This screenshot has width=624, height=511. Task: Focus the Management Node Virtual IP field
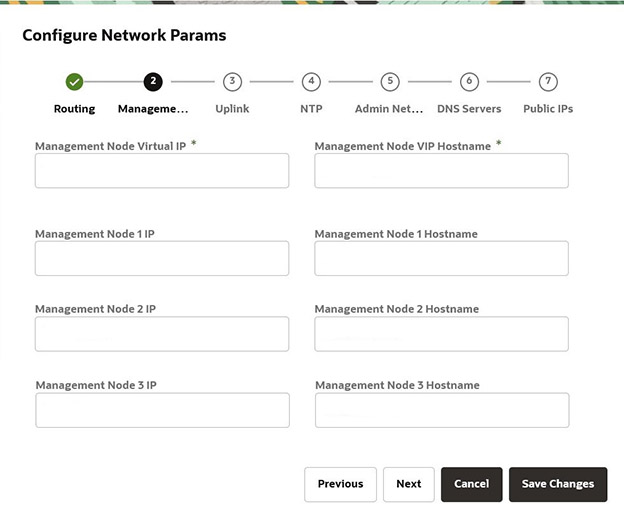click(162, 171)
